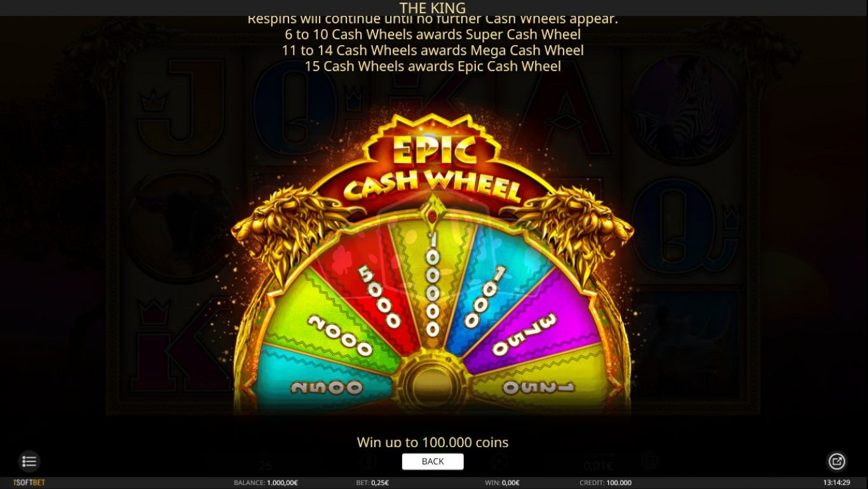The image size is (868, 489).
Task: Click the iSoftBet logo
Action: pos(29,483)
